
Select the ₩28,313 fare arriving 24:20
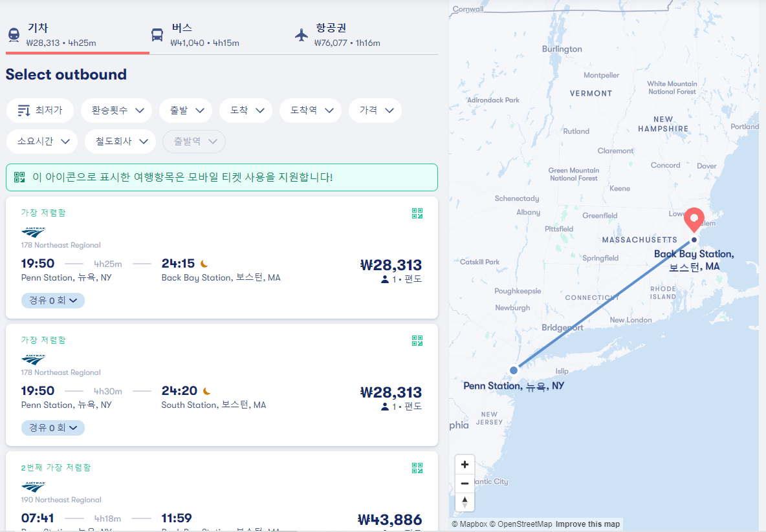pyautogui.click(x=391, y=392)
